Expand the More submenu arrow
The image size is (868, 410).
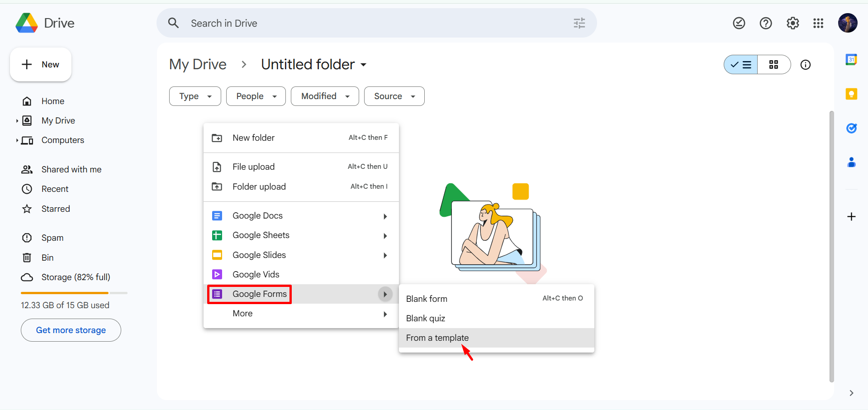pyautogui.click(x=385, y=314)
